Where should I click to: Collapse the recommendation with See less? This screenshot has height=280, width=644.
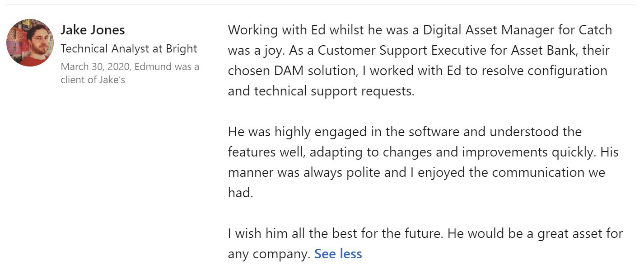[338, 254]
